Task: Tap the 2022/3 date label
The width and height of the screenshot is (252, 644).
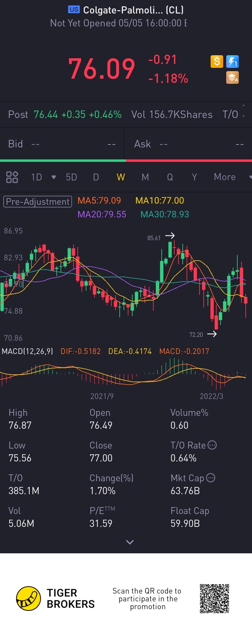Action: (211, 396)
